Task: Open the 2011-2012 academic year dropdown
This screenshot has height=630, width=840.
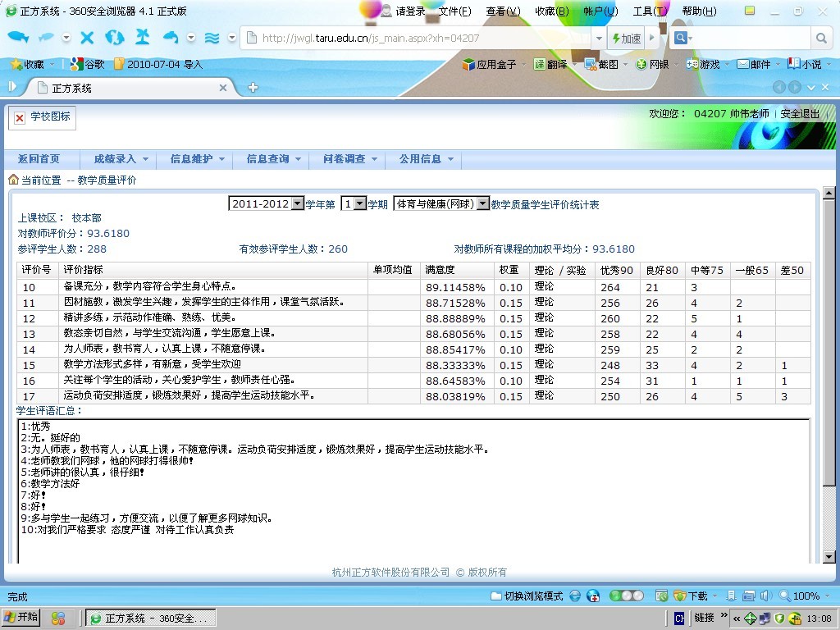Action: click(267, 203)
